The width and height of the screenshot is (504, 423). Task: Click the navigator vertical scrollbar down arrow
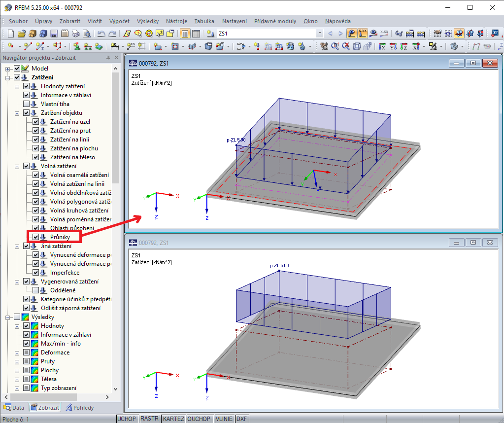pyautogui.click(x=115, y=388)
